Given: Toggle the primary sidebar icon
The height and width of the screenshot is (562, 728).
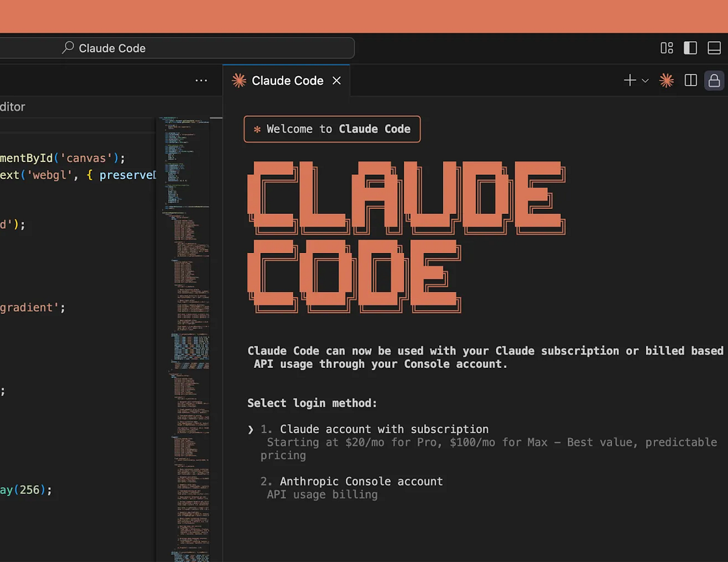Looking at the screenshot, I should pyautogui.click(x=690, y=48).
